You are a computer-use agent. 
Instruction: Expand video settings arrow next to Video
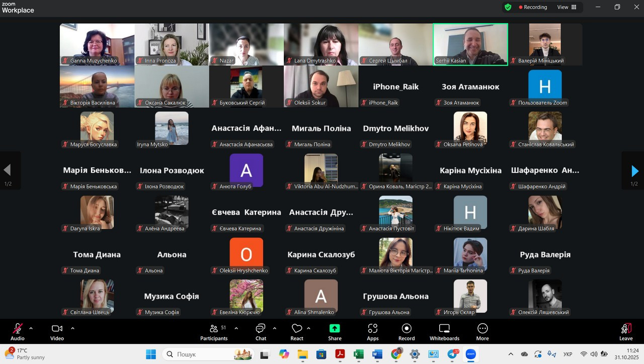coord(72,328)
